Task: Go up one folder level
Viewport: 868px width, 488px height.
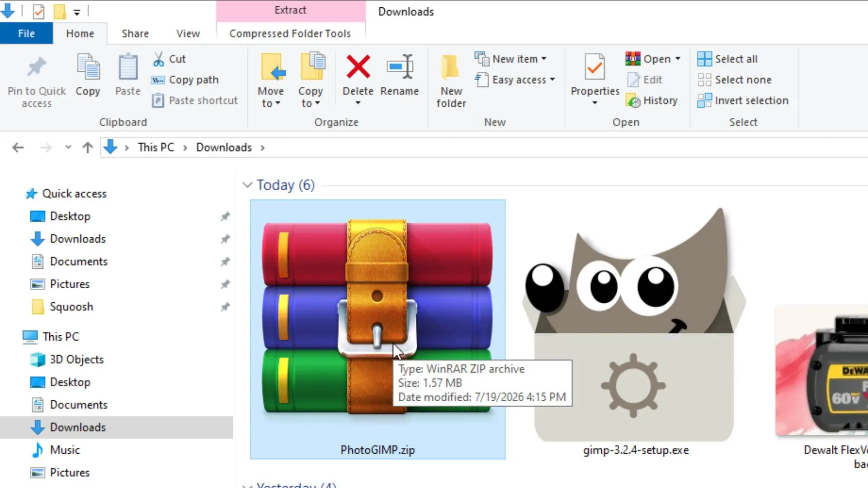Action: point(88,147)
